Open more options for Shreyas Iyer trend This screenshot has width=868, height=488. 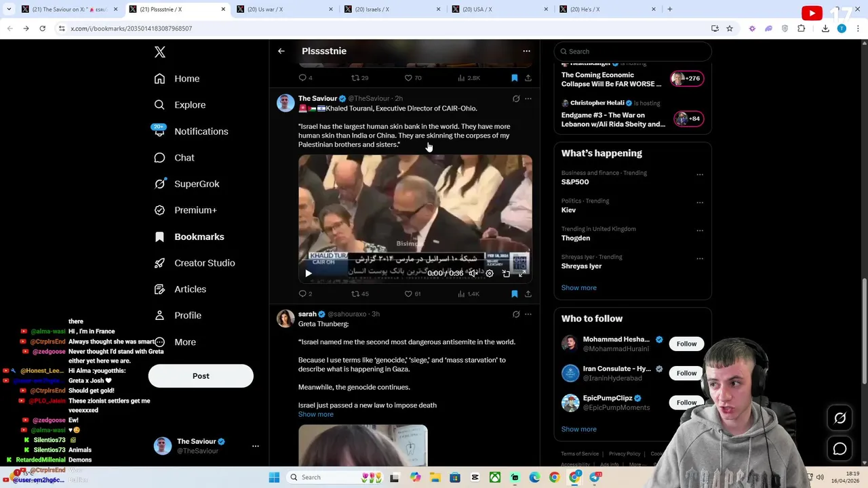click(700, 258)
